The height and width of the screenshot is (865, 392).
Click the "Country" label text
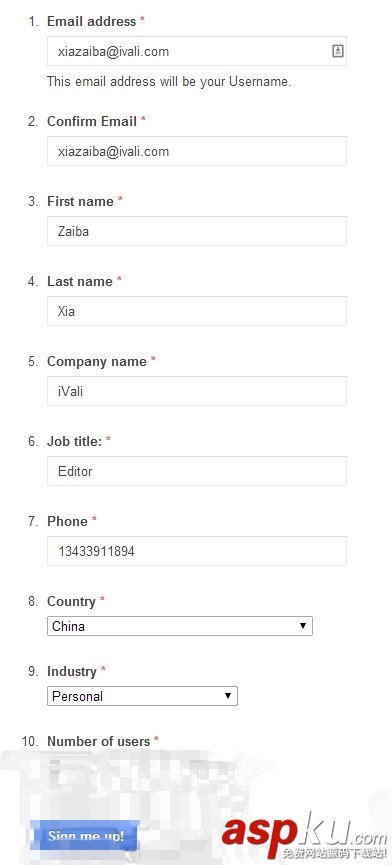point(71,601)
